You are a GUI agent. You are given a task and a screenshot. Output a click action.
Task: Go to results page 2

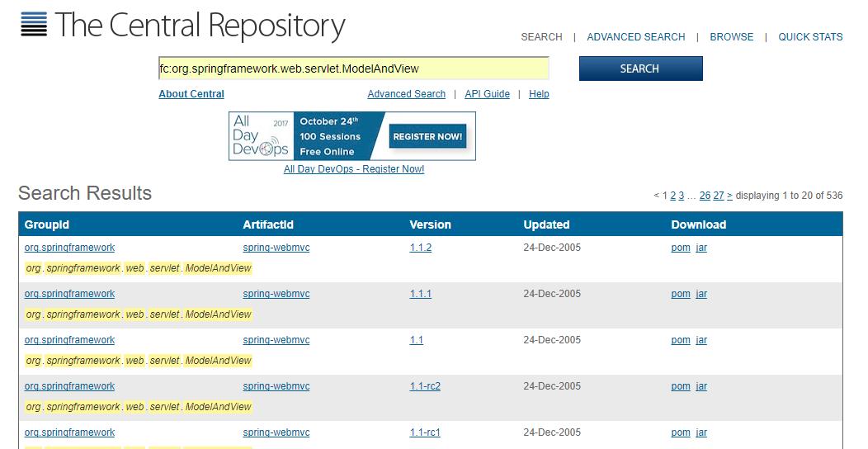672,196
